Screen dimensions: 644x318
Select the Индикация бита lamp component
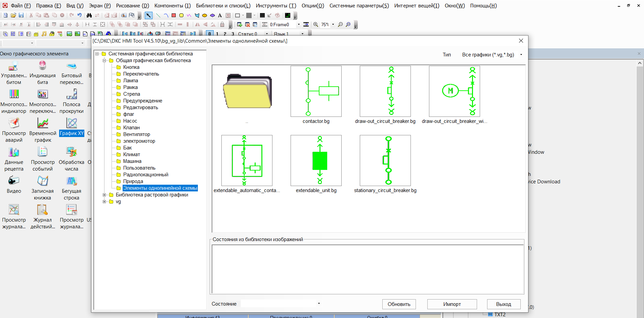pyautogui.click(x=43, y=66)
